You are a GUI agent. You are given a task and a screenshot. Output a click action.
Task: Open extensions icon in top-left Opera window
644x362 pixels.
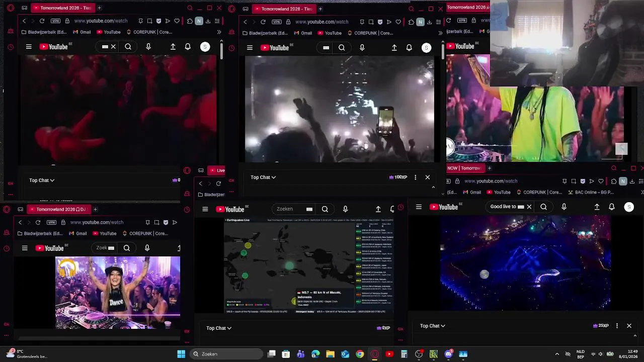pos(190,21)
